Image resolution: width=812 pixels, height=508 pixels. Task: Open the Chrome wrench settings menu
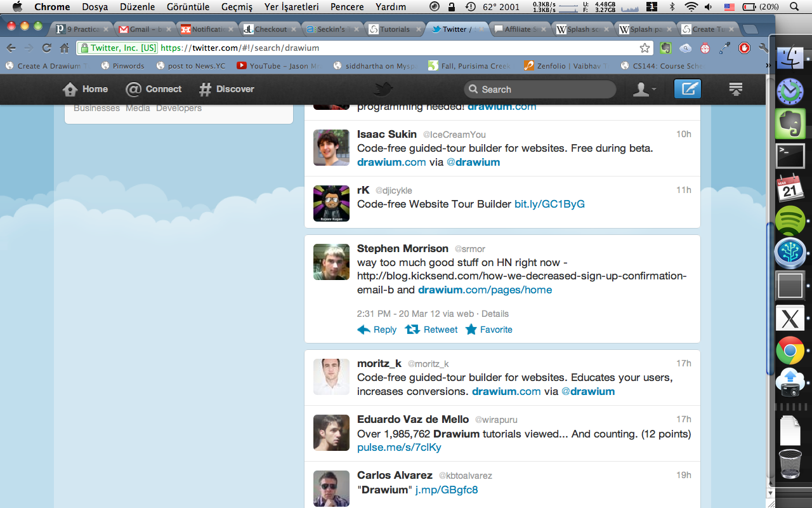tap(763, 48)
